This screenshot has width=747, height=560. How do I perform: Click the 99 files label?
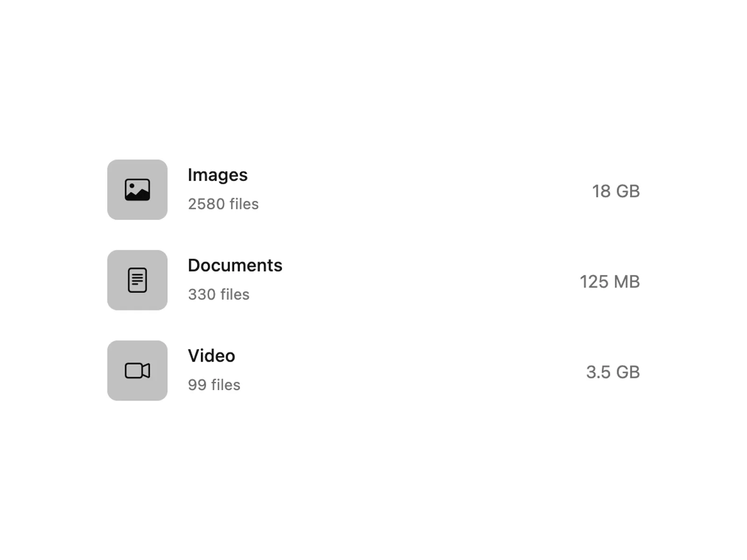pos(214,385)
